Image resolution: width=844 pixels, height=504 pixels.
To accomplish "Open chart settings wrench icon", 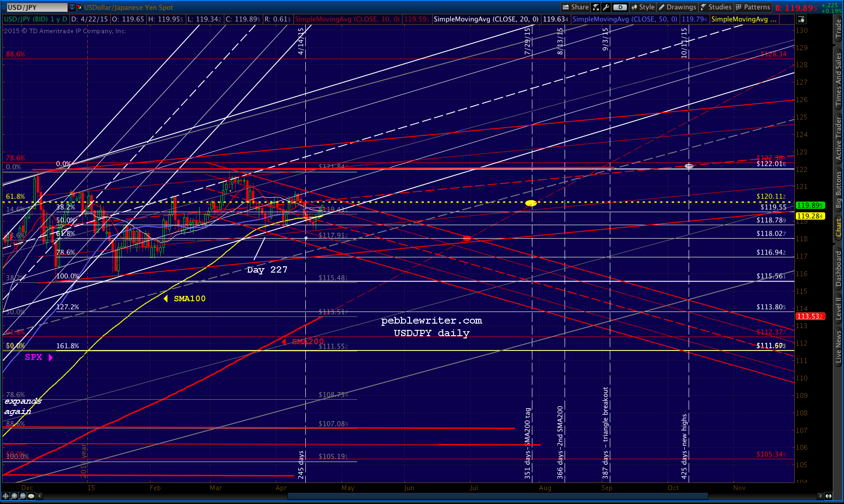I will (x=606, y=7).
